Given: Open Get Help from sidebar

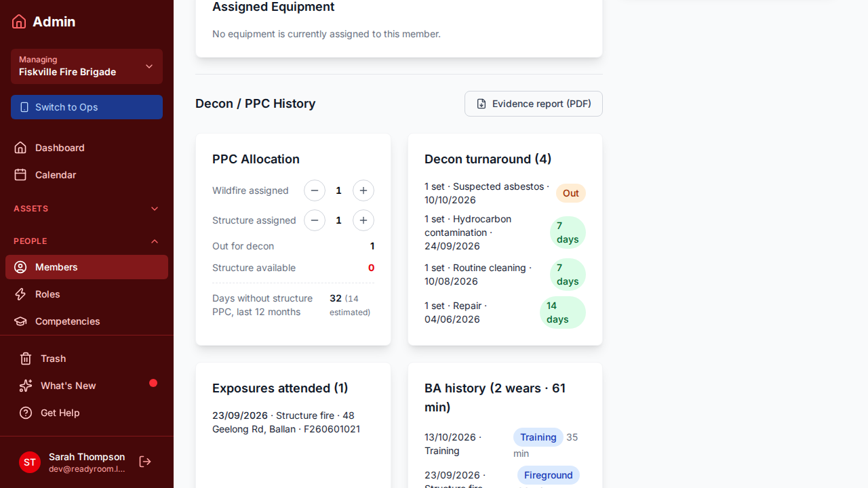Looking at the screenshot, I should coord(87,413).
